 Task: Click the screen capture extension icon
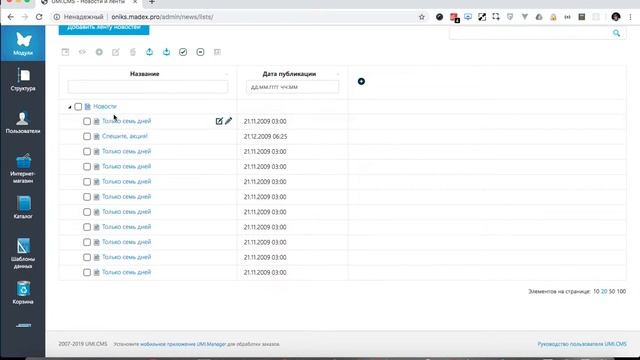tap(496, 17)
